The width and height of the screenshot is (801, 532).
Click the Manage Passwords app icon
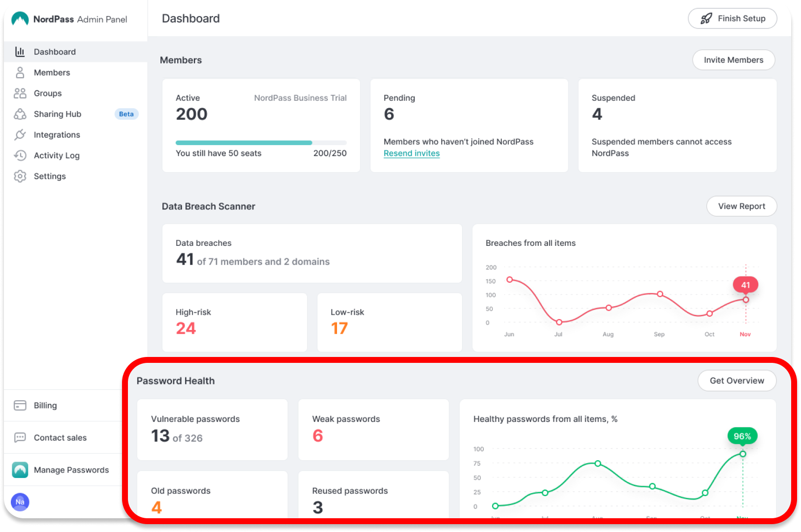[x=20, y=470]
